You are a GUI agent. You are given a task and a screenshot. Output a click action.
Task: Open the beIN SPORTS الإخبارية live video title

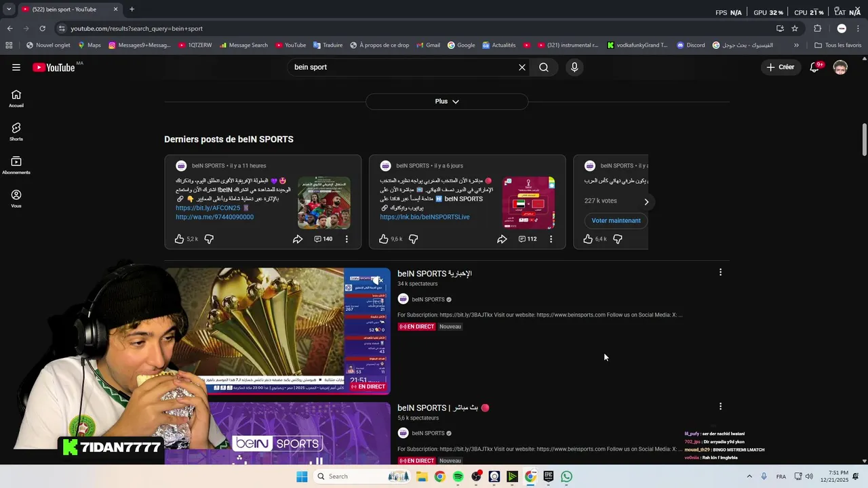(435, 273)
